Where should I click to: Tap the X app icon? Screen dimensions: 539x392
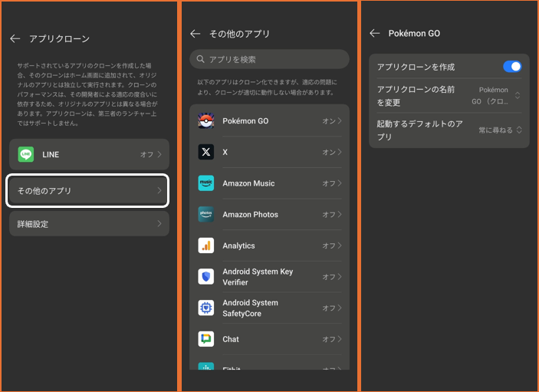pos(205,152)
